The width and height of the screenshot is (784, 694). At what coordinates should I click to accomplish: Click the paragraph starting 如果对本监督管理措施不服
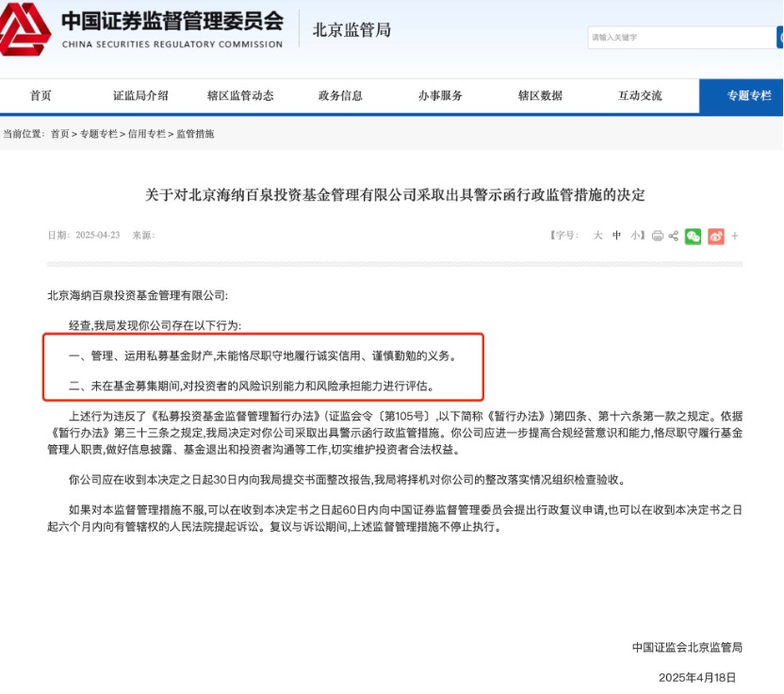(395, 519)
